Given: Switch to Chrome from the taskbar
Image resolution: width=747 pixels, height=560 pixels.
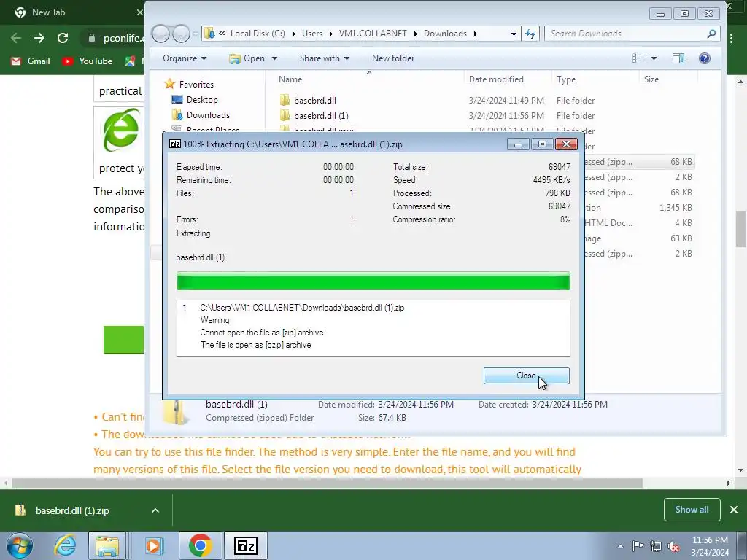Looking at the screenshot, I should pyautogui.click(x=200, y=545).
